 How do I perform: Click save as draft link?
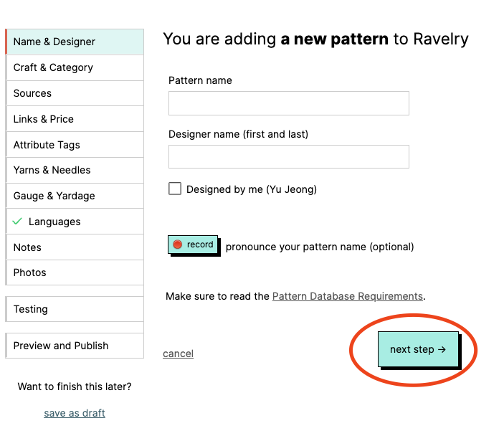pos(75,413)
